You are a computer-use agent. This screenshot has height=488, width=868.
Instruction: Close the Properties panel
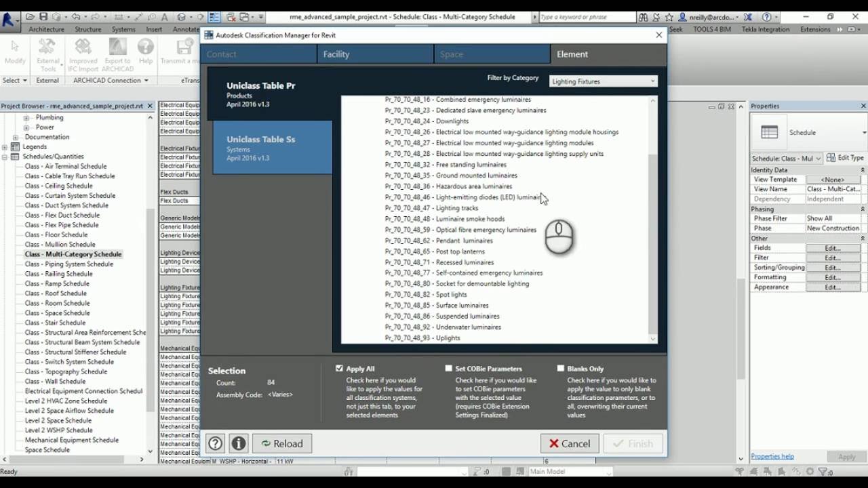(x=863, y=106)
